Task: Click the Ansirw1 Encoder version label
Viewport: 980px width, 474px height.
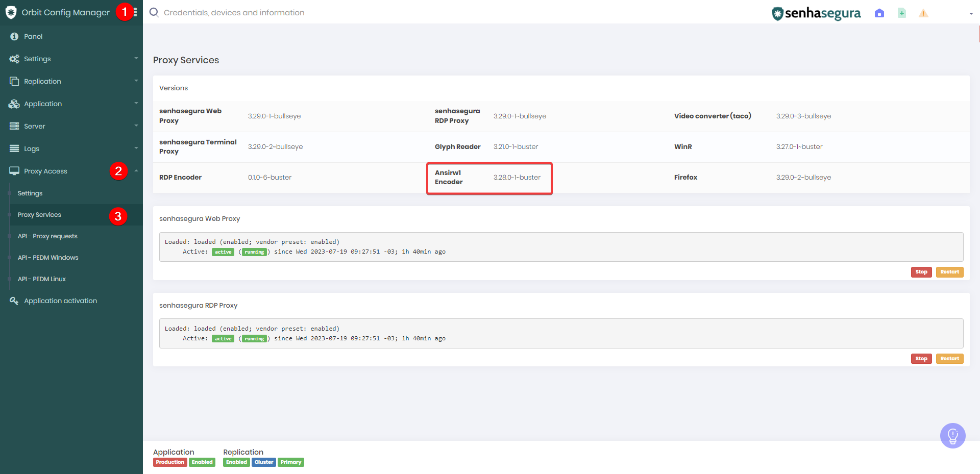Action: [449, 177]
